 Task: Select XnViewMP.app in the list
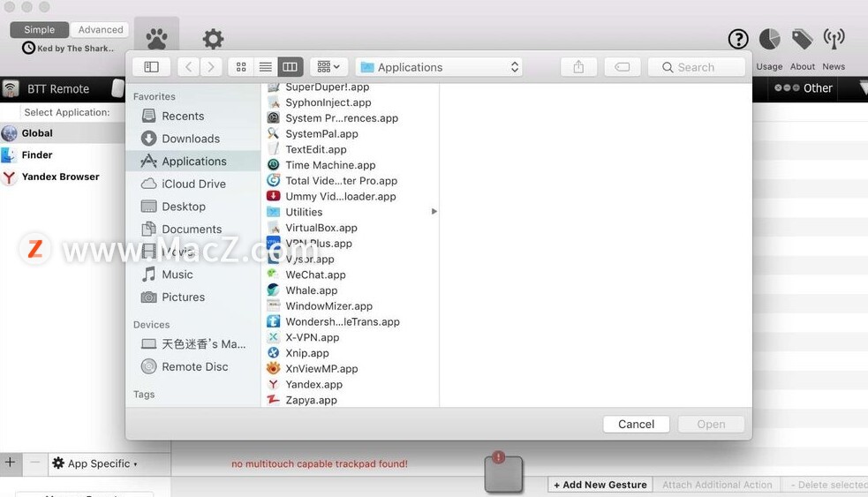tap(350, 369)
